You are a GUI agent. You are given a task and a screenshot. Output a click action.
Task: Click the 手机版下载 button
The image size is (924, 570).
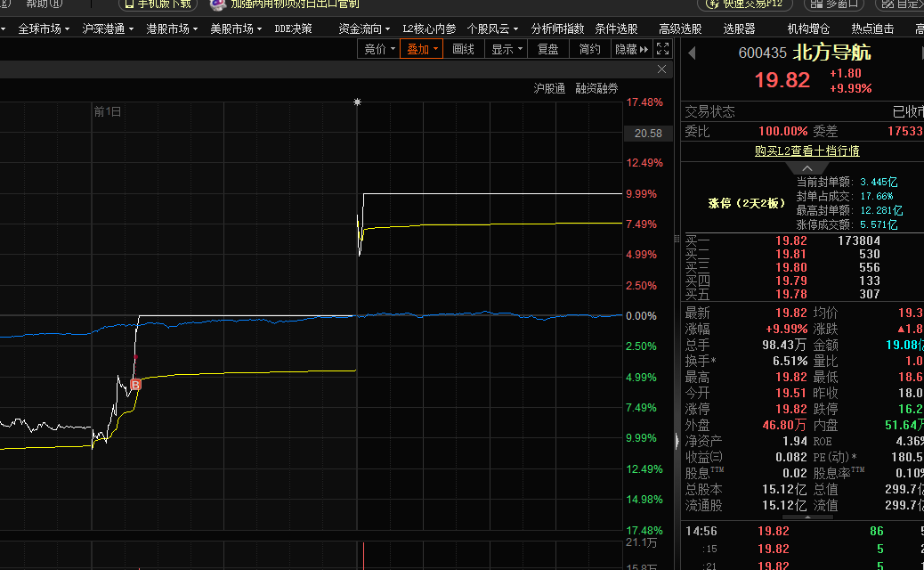tap(158, 4)
